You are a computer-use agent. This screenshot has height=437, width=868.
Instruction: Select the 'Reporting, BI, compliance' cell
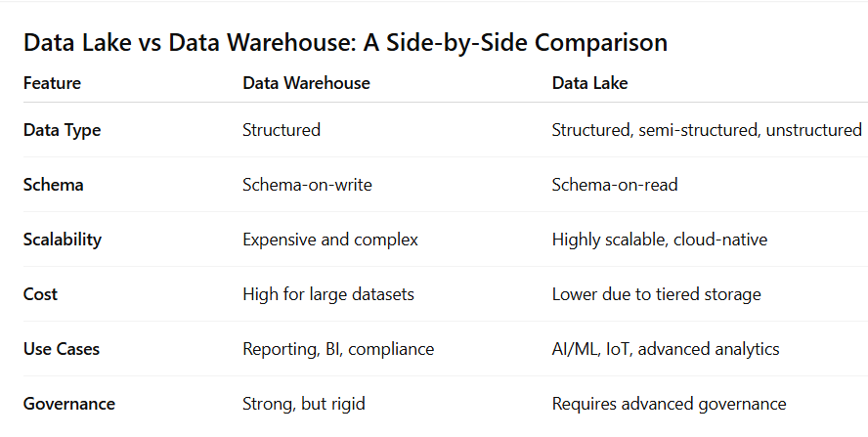pyautogui.click(x=338, y=349)
